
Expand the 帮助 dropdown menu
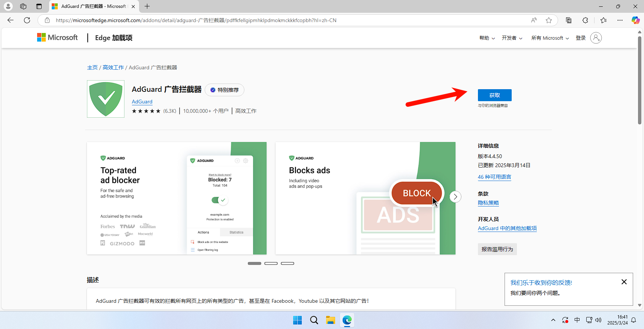click(487, 38)
